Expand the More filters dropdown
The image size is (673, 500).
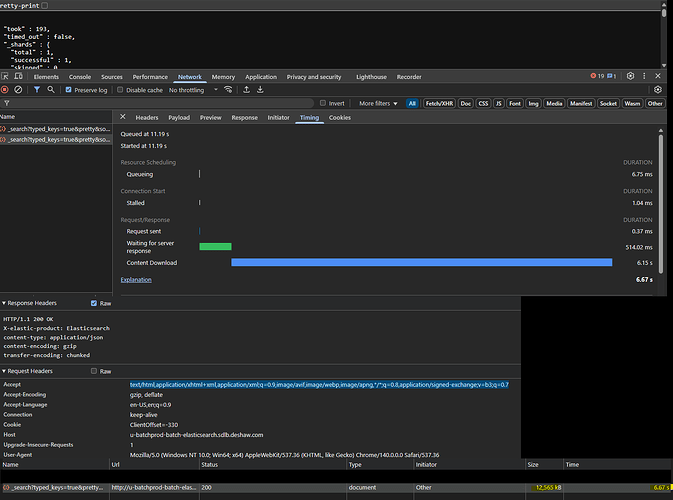[378, 103]
